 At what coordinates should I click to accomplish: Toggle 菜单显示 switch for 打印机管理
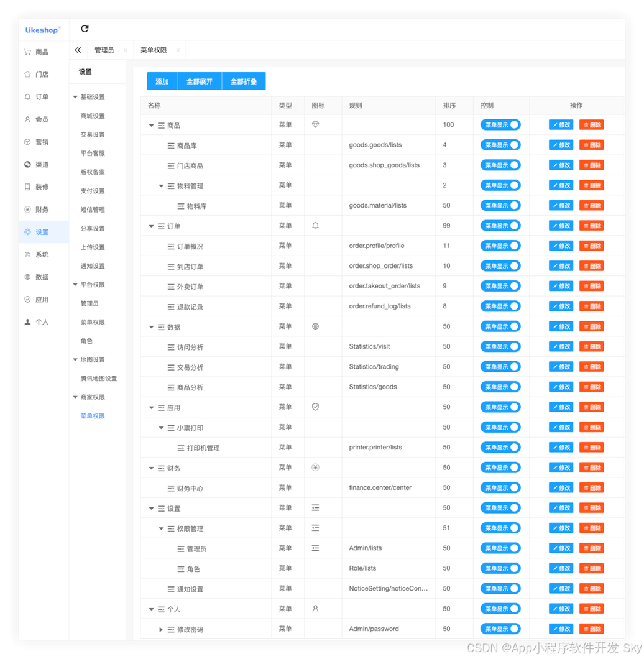click(500, 448)
